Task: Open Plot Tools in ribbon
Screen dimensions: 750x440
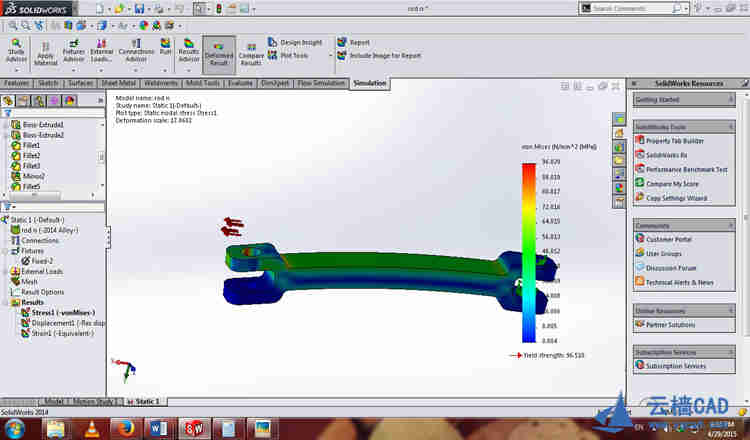Action: click(288, 55)
